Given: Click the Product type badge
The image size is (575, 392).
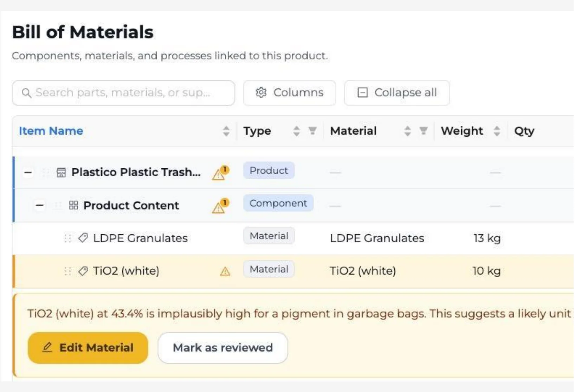Looking at the screenshot, I should pyautogui.click(x=269, y=170).
